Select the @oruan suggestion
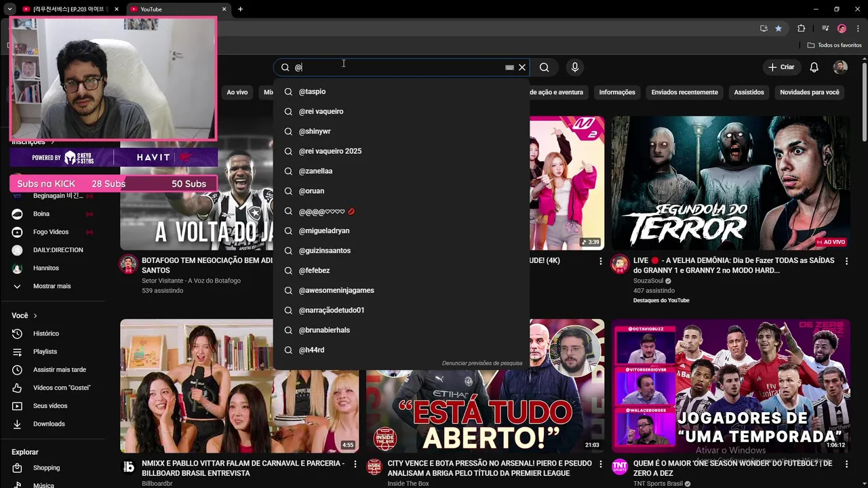 (x=401, y=191)
